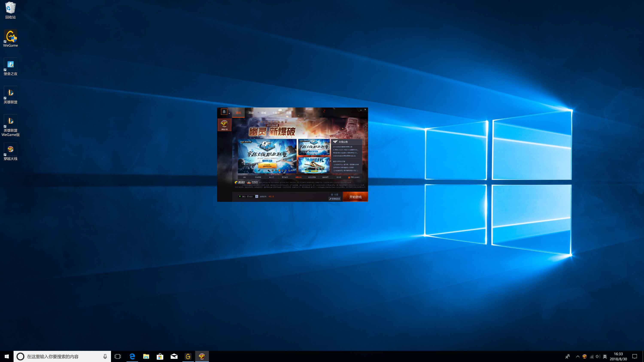This screenshot has width=644, height=362.
Task: Select the 穿越火线 game tile in sidebar
Action: pos(224,125)
